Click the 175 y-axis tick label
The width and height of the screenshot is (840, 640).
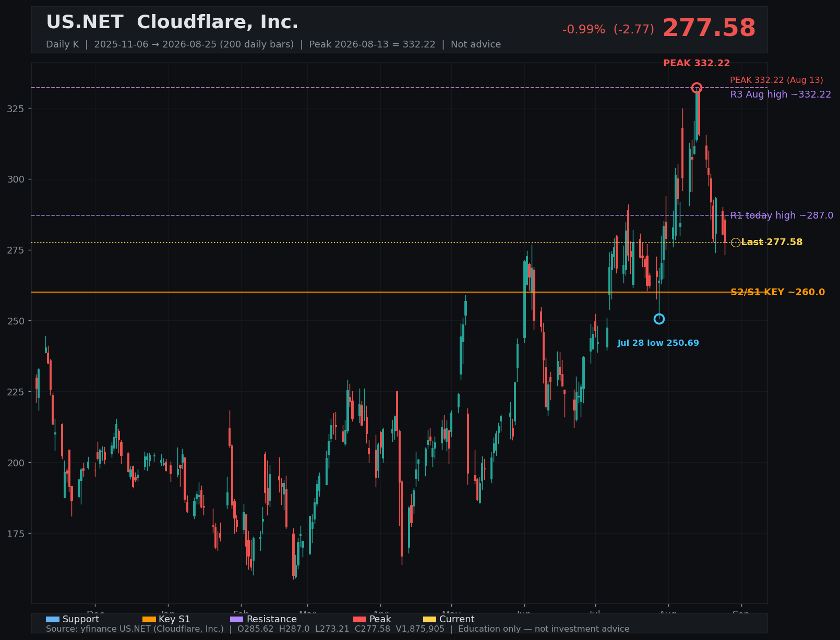pos(16,534)
